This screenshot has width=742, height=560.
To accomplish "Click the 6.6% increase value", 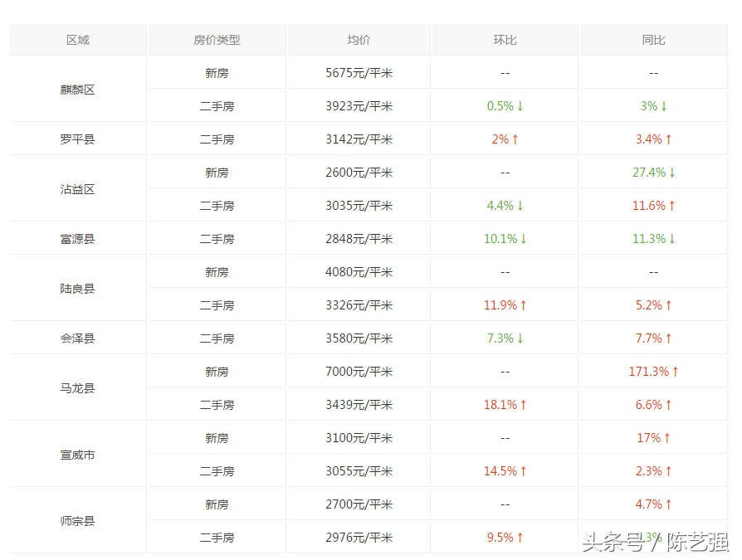I will (x=653, y=405).
